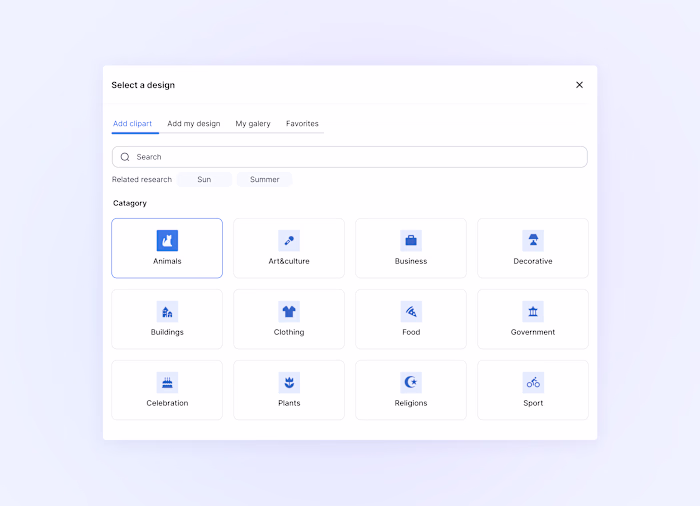Select the Plants tulip icon
700x506 pixels.
pos(289,383)
